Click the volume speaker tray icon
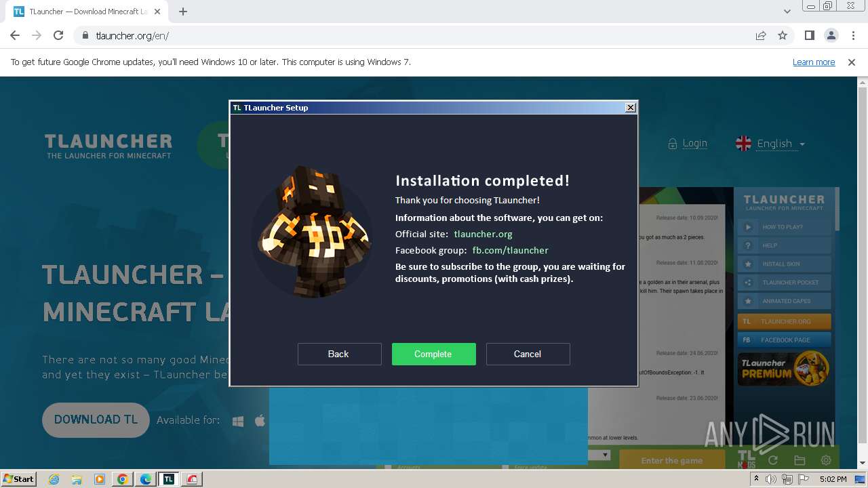This screenshot has width=868, height=488. pyautogui.click(x=771, y=479)
